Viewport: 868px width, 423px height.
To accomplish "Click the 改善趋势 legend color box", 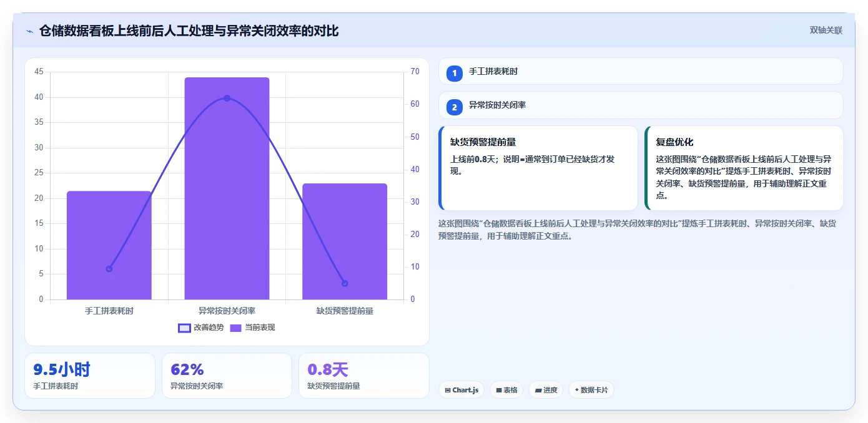I will [x=184, y=328].
